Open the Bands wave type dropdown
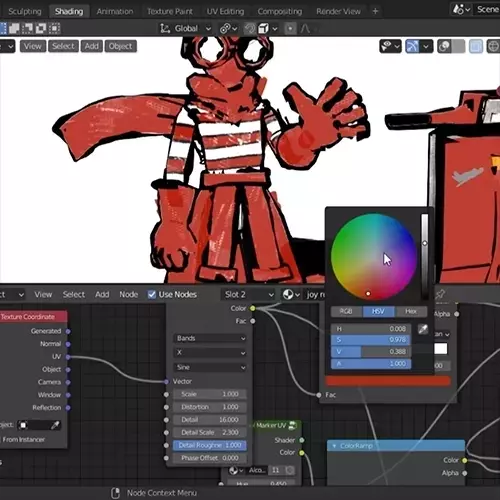The width and height of the screenshot is (500, 500). (x=210, y=338)
